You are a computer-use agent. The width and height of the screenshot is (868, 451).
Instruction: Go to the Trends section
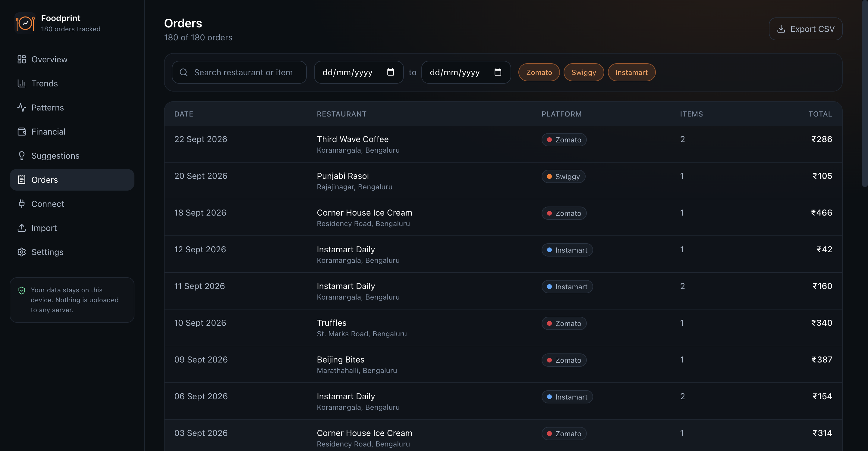click(72, 83)
